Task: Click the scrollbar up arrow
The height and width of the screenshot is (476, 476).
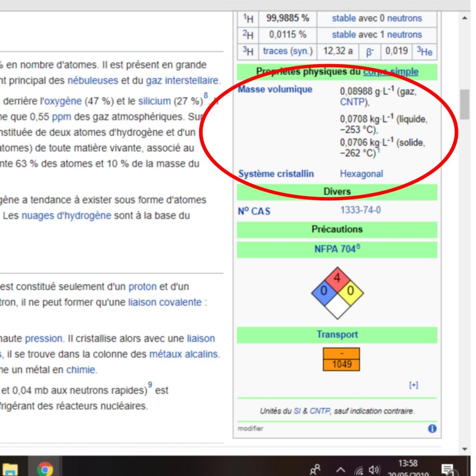Action: pyautogui.click(x=464, y=18)
